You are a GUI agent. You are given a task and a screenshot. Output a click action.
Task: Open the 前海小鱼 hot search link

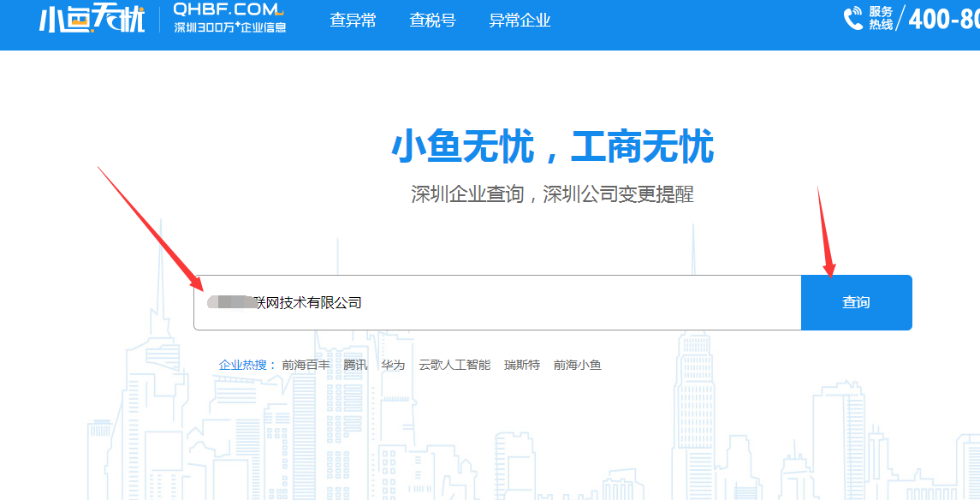tap(577, 365)
